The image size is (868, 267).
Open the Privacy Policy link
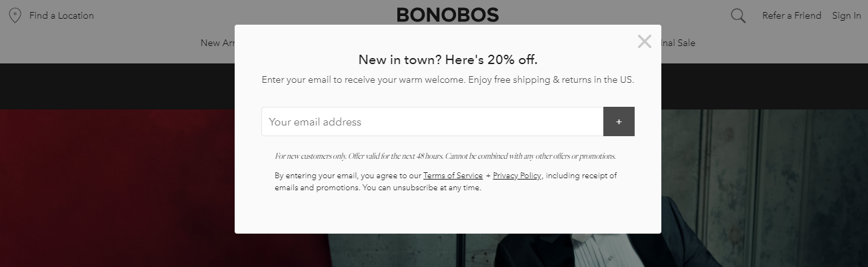(x=517, y=176)
